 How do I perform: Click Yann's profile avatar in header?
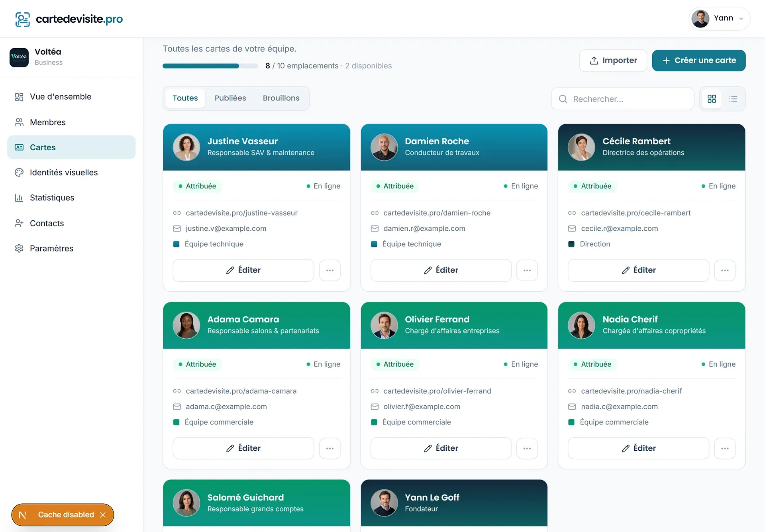[x=700, y=19]
